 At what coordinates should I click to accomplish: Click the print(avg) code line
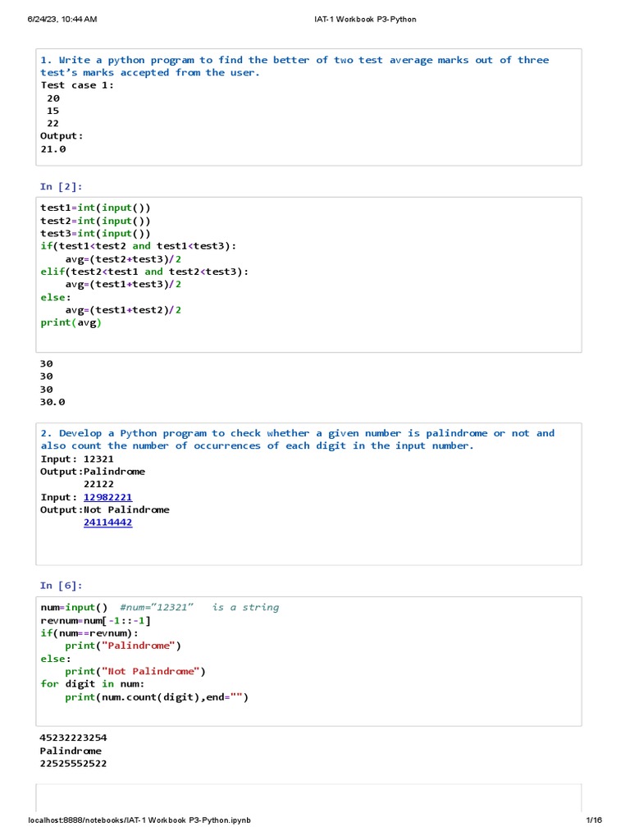71,322
